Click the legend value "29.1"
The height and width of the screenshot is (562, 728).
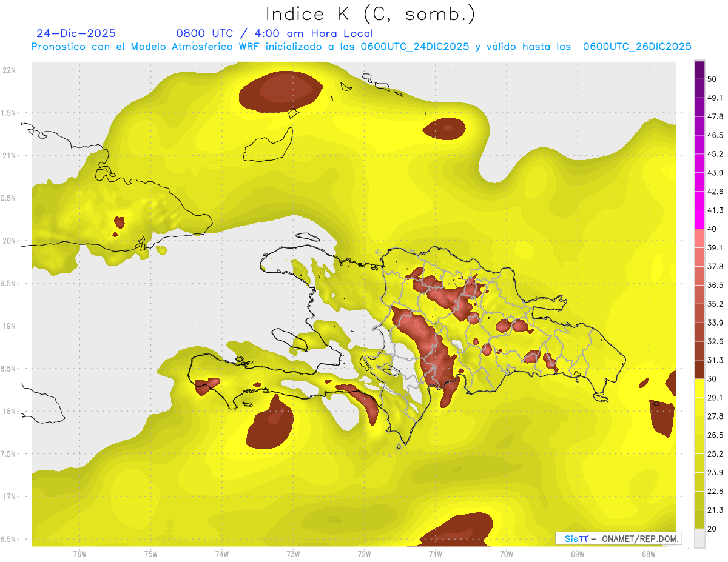(x=715, y=398)
